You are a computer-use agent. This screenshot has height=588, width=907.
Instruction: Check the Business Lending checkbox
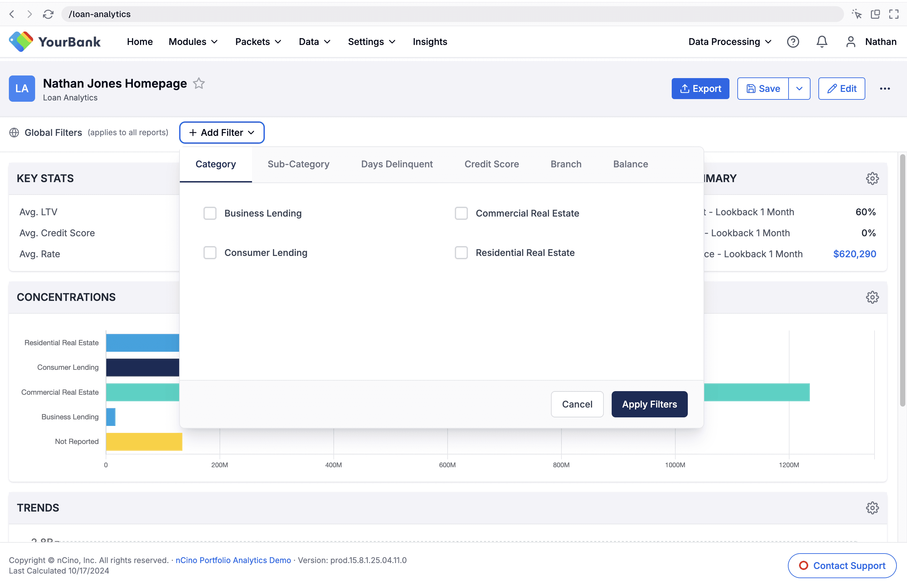pyautogui.click(x=210, y=213)
